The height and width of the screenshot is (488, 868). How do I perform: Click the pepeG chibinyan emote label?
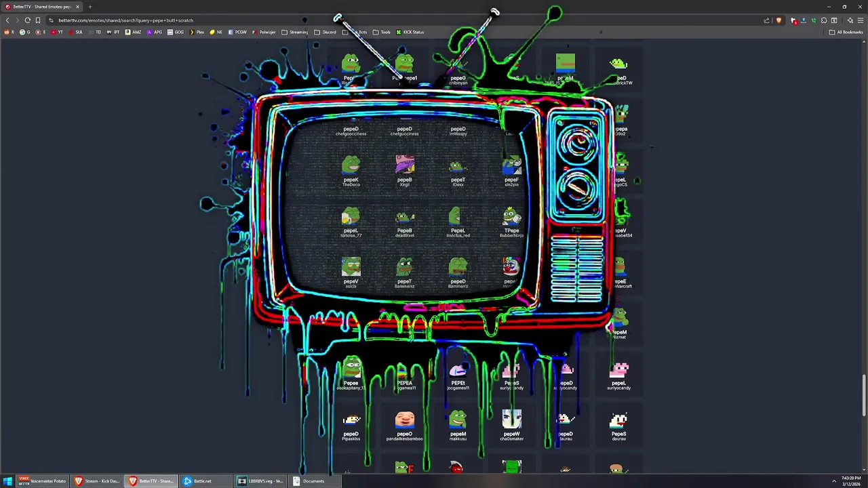point(458,81)
